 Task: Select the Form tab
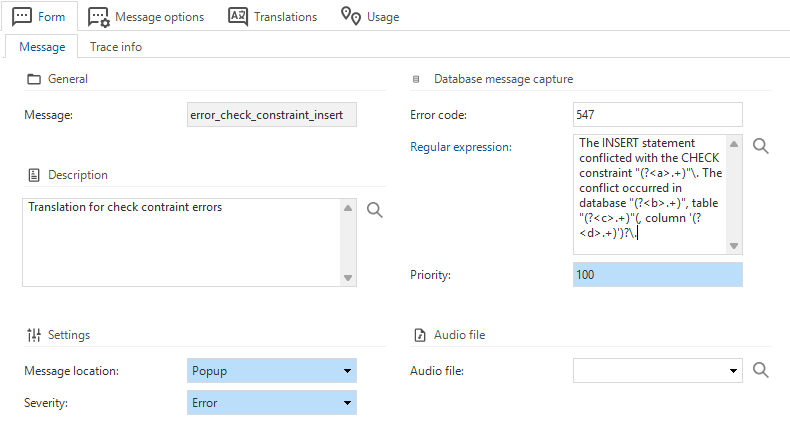coord(40,17)
